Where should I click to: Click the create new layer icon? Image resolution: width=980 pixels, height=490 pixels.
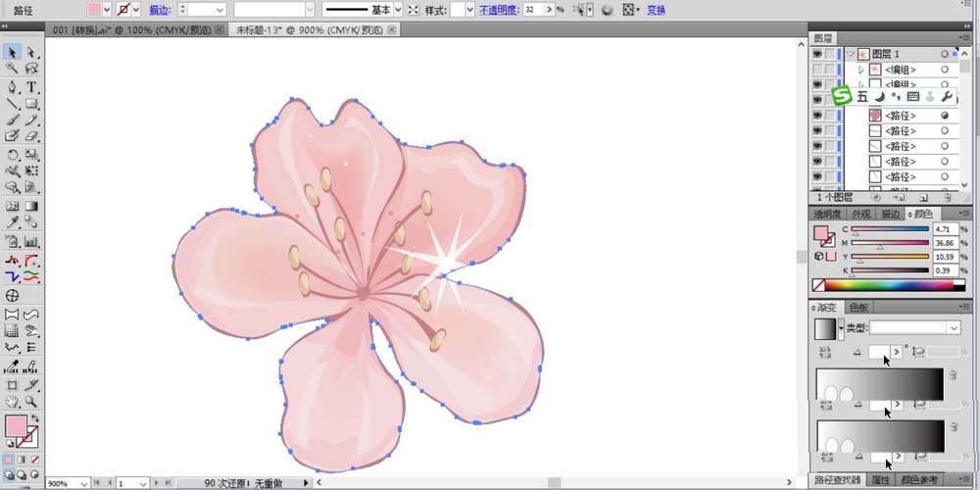coord(924,197)
